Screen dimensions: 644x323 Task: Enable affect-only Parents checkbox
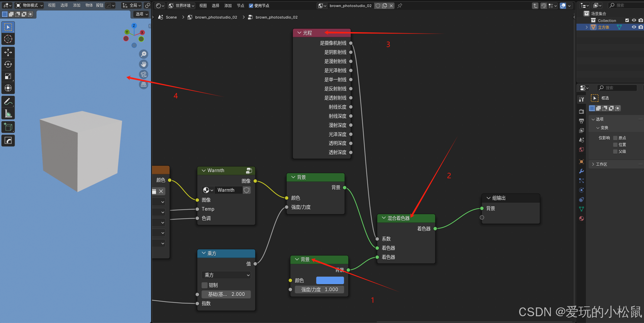click(615, 152)
